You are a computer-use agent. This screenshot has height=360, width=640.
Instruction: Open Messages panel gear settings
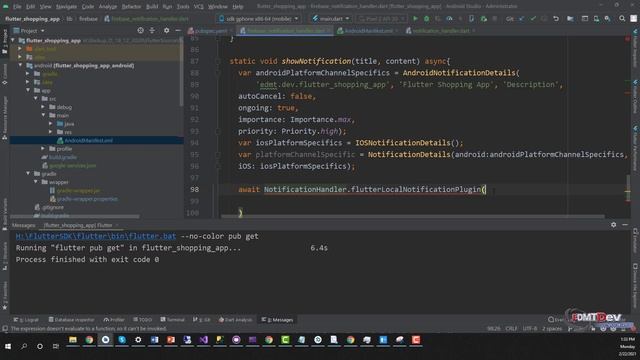pyautogui.click(x=613, y=225)
